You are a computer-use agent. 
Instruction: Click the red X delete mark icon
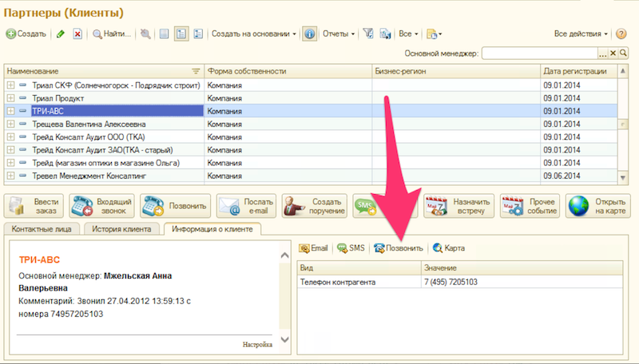tap(77, 34)
